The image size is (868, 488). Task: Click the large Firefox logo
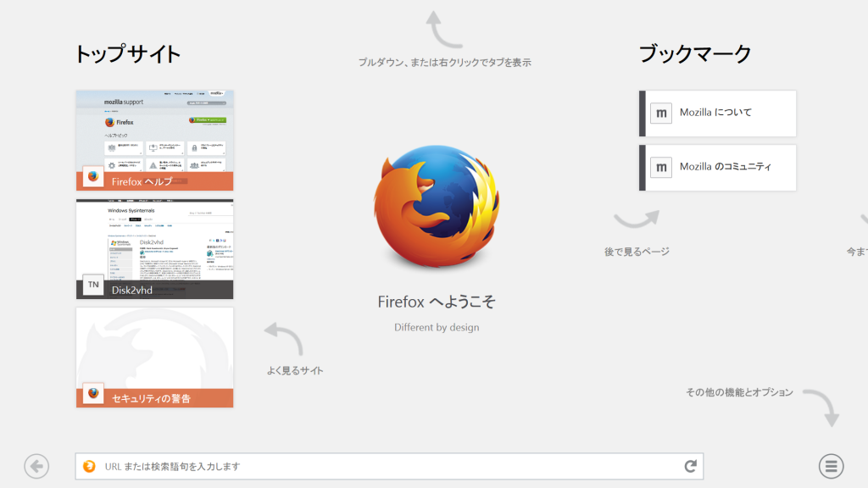(437, 206)
